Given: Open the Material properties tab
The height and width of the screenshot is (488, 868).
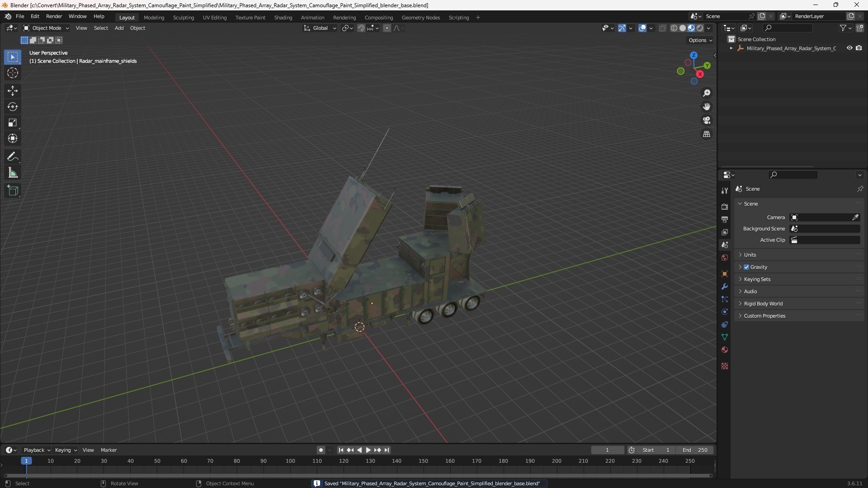Looking at the screenshot, I should 725,350.
